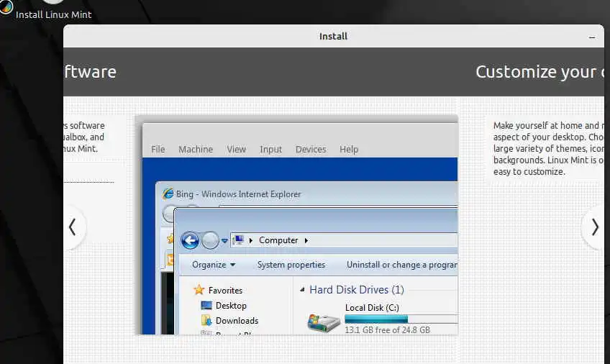Click the blue back arrow in Explorer
The image size is (610, 364).
[190, 241]
